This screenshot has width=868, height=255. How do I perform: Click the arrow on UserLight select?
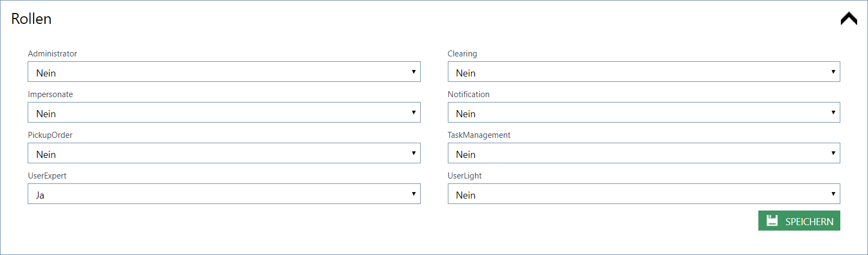pos(833,194)
